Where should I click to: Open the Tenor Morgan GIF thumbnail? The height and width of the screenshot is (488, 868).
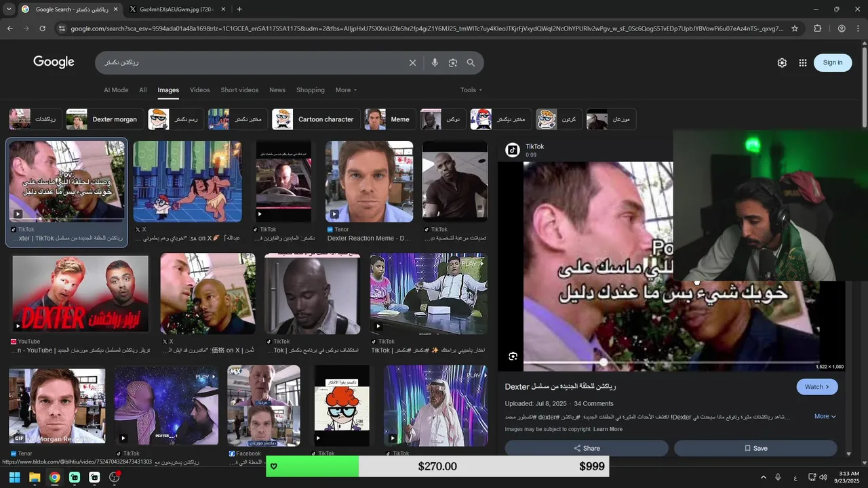pos(57,407)
